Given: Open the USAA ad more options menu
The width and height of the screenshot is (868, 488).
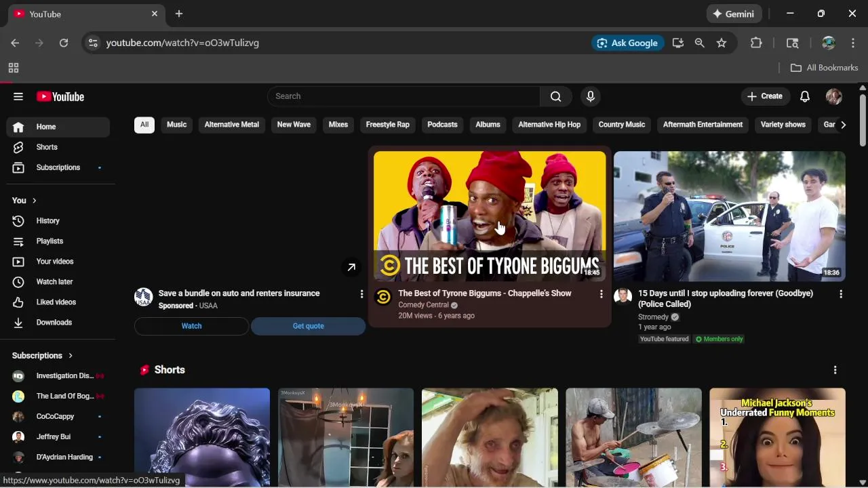Looking at the screenshot, I should [x=361, y=294].
